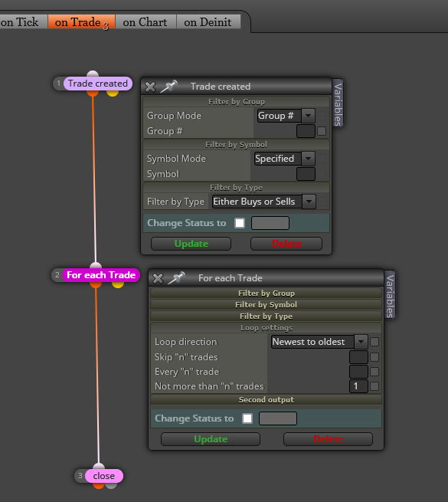Click the input connector atop close block
The width and height of the screenshot is (448, 502).
click(x=99, y=466)
